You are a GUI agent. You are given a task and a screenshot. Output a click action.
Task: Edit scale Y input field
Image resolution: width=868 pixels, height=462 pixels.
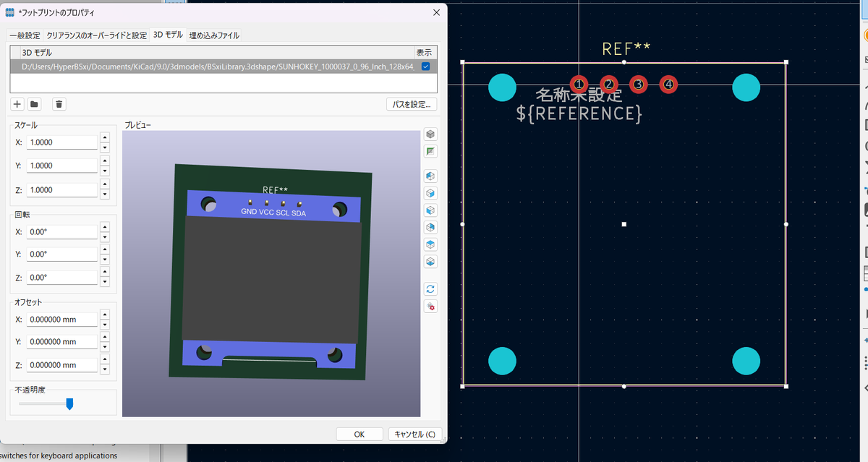coord(62,166)
